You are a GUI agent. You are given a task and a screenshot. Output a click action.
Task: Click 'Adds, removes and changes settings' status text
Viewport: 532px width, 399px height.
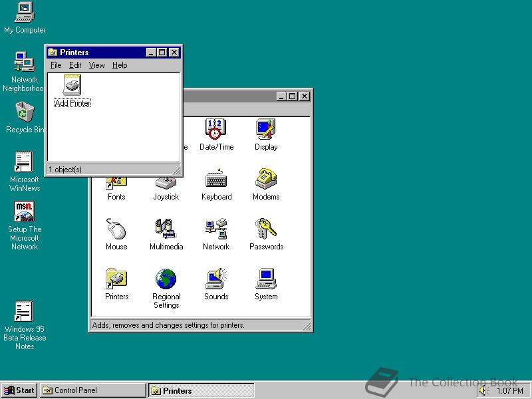(x=168, y=325)
